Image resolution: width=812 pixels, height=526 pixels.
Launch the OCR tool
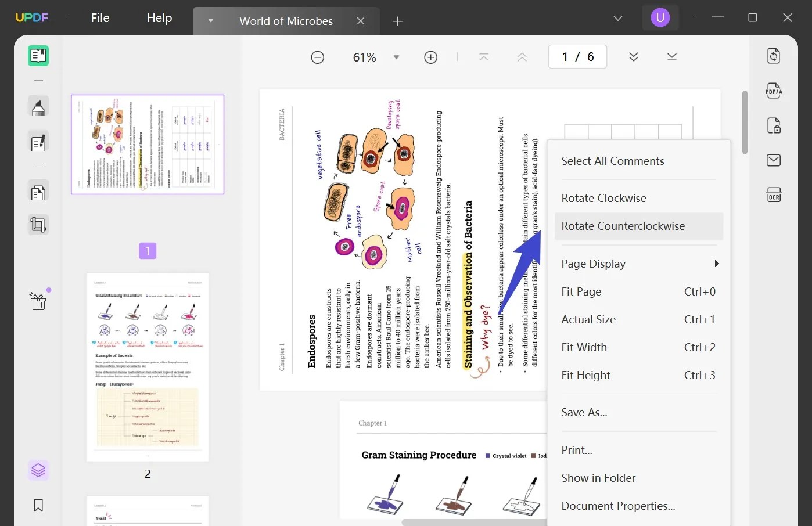click(774, 194)
